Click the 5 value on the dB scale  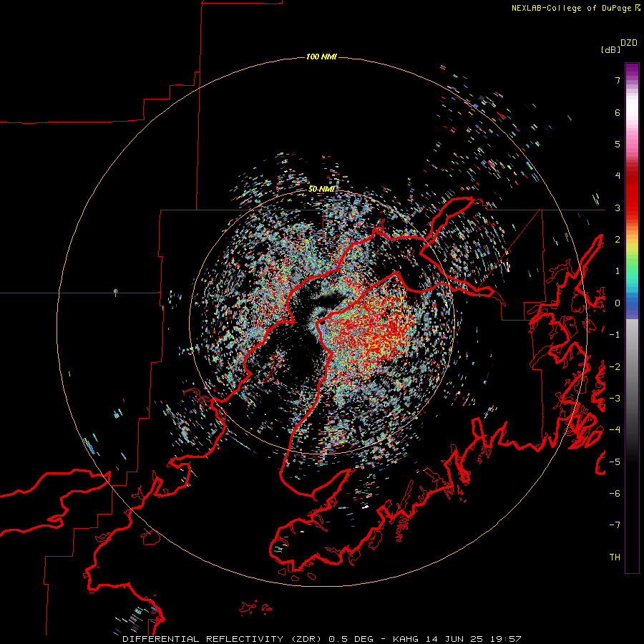tap(618, 144)
